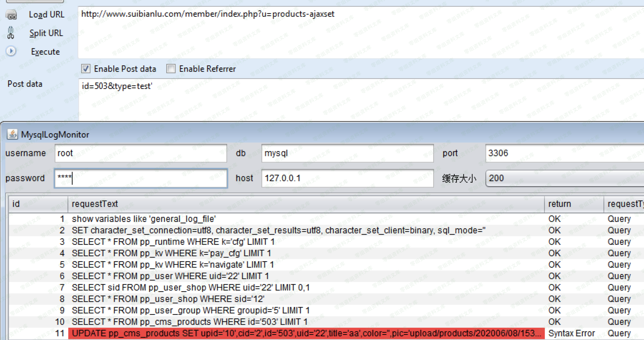Image resolution: width=644 pixels, height=340 pixels.
Task: Click the db field containing mysql
Action: pos(347,153)
